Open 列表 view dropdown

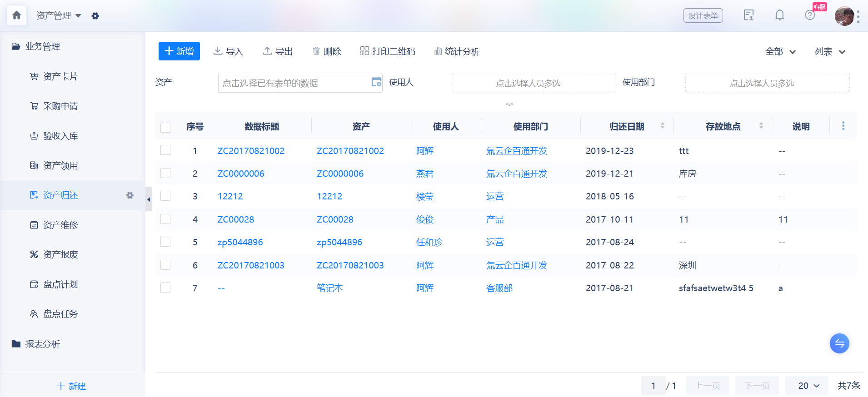(x=830, y=51)
